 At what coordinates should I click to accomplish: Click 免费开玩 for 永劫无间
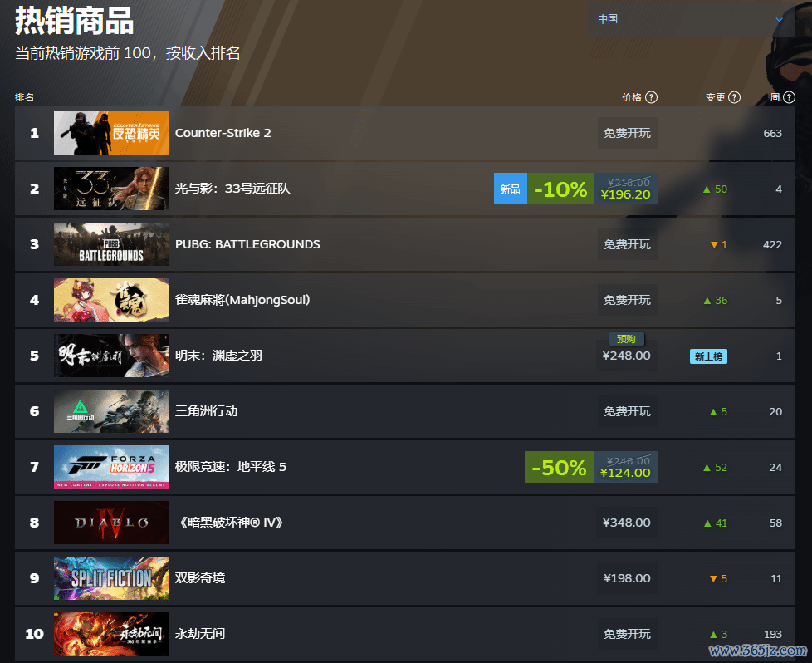pyautogui.click(x=627, y=634)
